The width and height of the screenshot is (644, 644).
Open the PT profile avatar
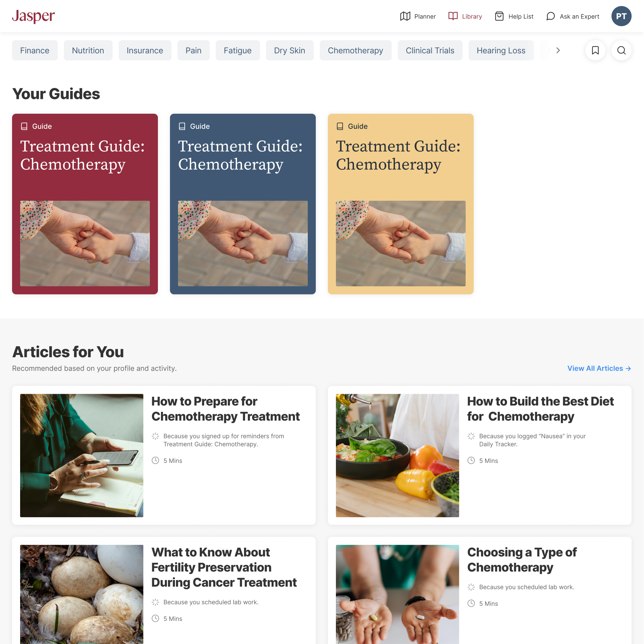tap(621, 16)
